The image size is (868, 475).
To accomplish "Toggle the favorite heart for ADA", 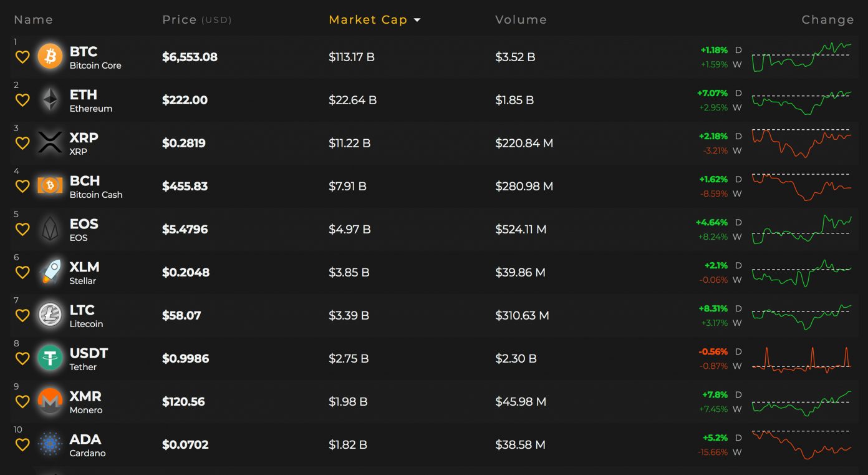I will click(22, 445).
